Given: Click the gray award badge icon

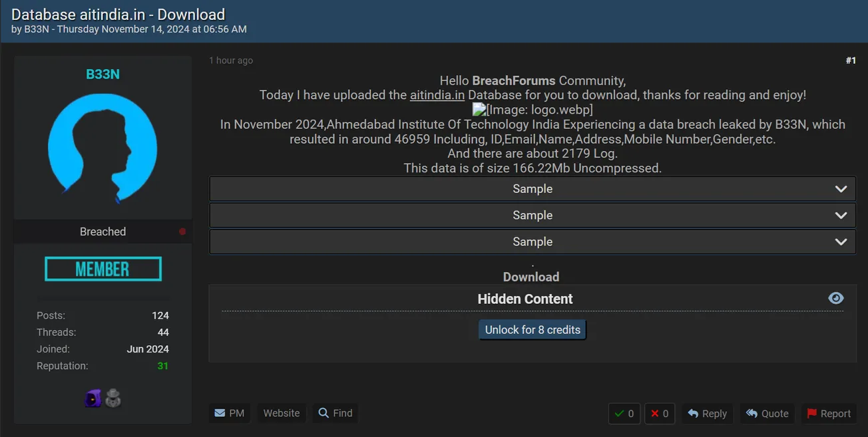Looking at the screenshot, I should click(x=114, y=398).
